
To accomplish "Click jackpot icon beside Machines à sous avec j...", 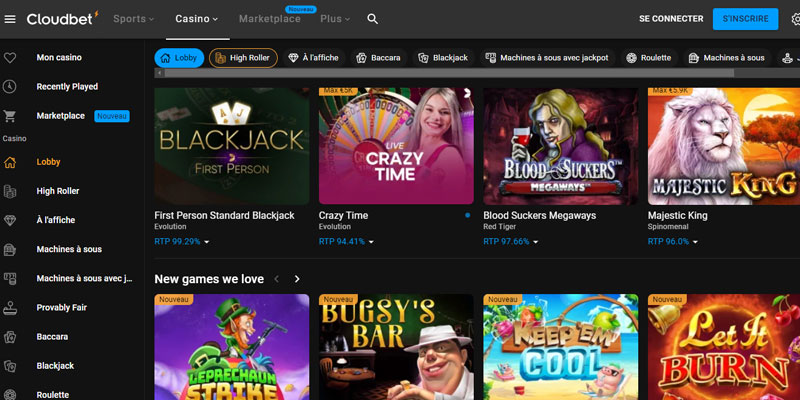I will [x=10, y=279].
